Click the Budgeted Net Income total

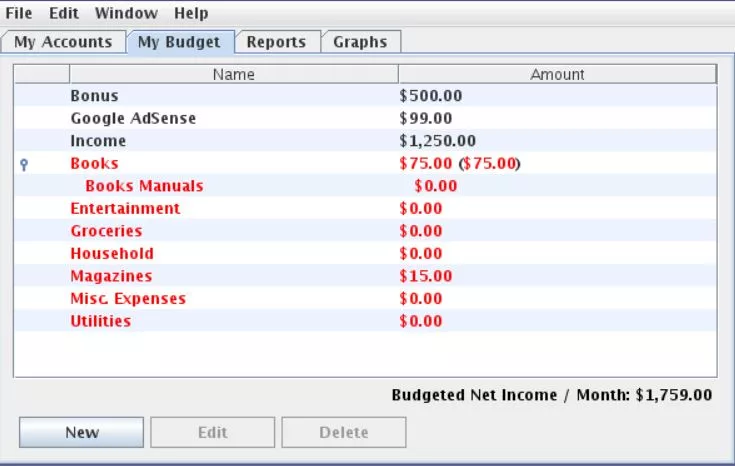(x=552, y=395)
